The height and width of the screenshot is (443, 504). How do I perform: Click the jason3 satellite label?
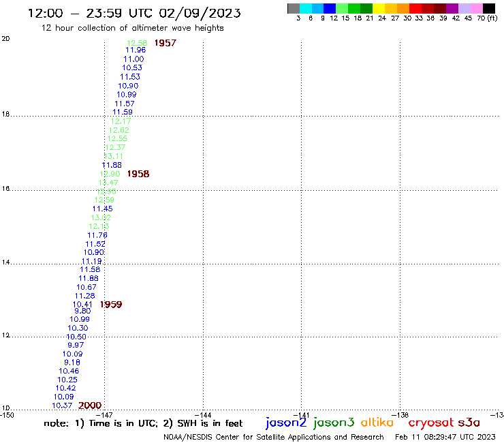click(334, 423)
